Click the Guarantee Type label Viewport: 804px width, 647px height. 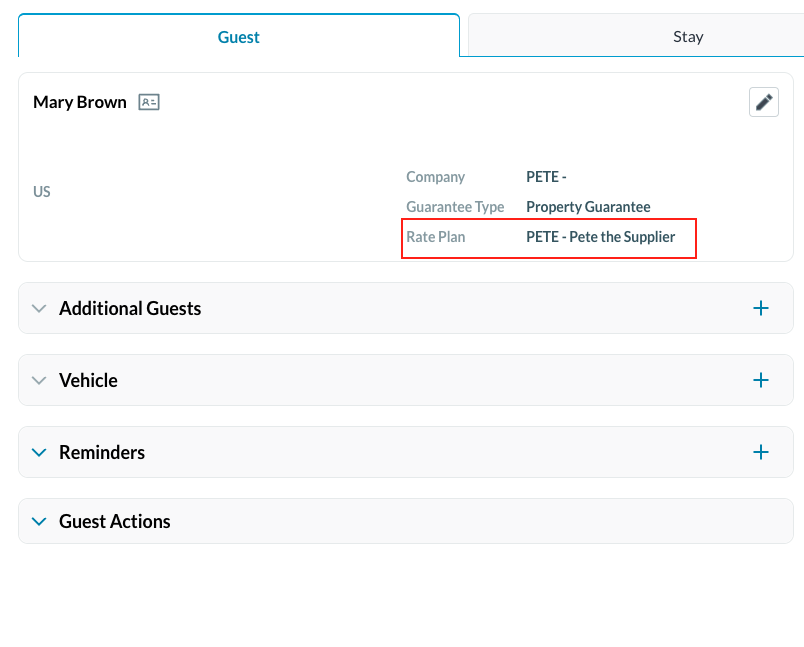point(455,207)
